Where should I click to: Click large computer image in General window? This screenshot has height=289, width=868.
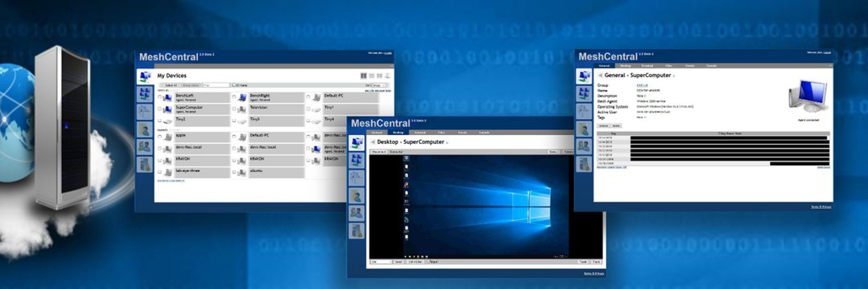[x=808, y=96]
